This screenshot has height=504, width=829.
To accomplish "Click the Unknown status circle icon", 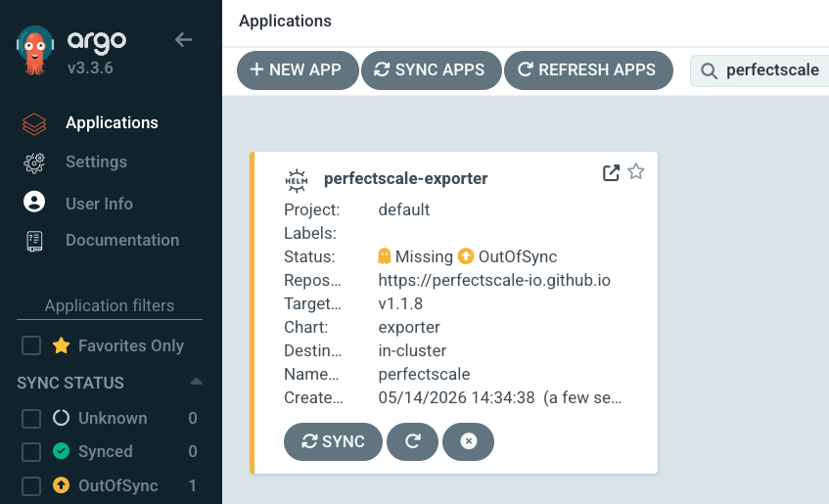I will tap(62, 418).
